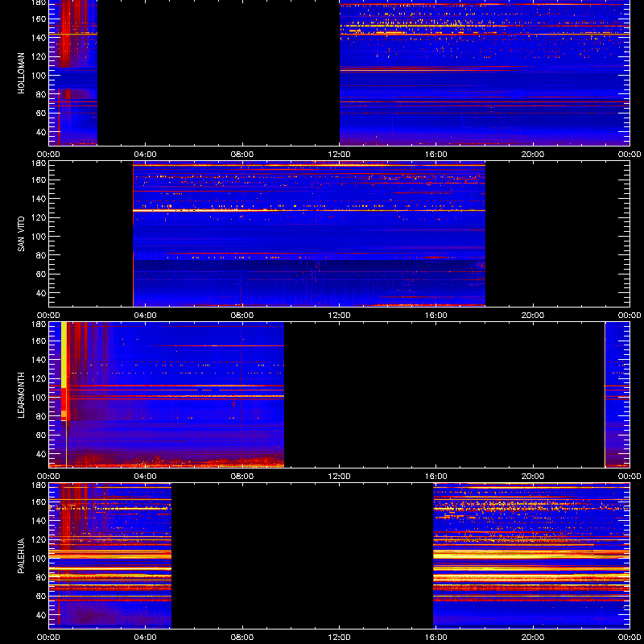This screenshot has width=644, height=644.
Task: Choose the 120 frequency label on Palehua axis
Action: (39, 539)
